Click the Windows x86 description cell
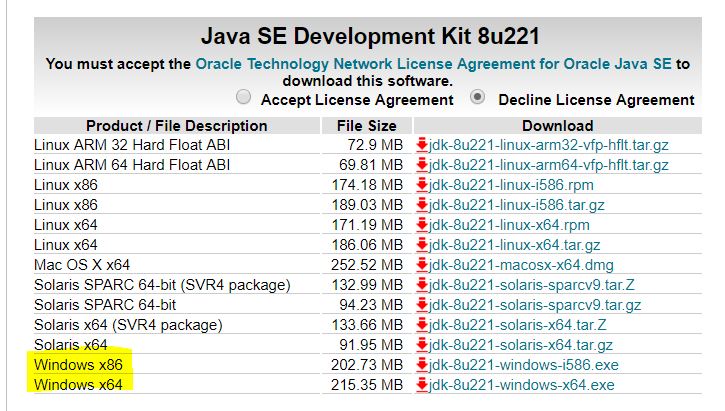Image resolution: width=725 pixels, height=411 pixels. 177,365
